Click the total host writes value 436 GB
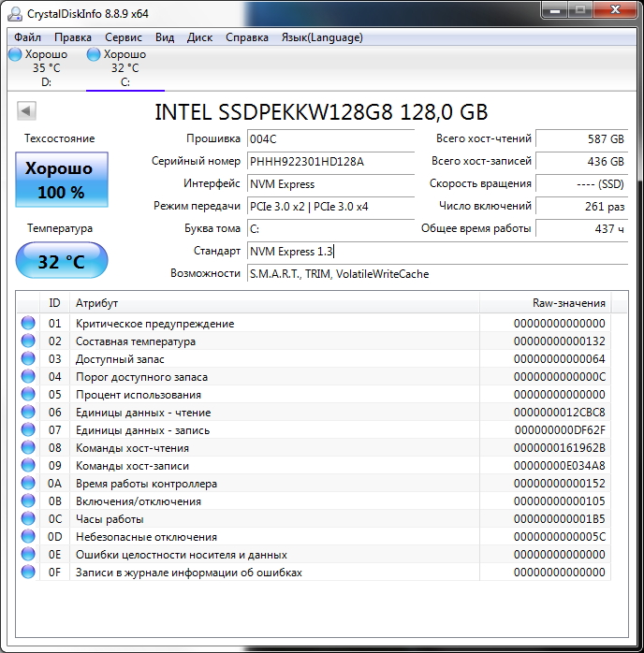 pyautogui.click(x=581, y=161)
